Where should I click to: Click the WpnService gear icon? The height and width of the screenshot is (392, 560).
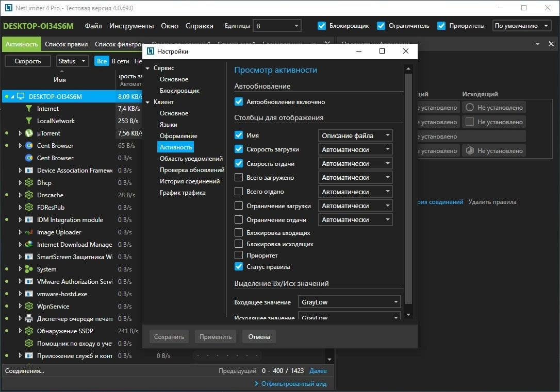(29, 306)
